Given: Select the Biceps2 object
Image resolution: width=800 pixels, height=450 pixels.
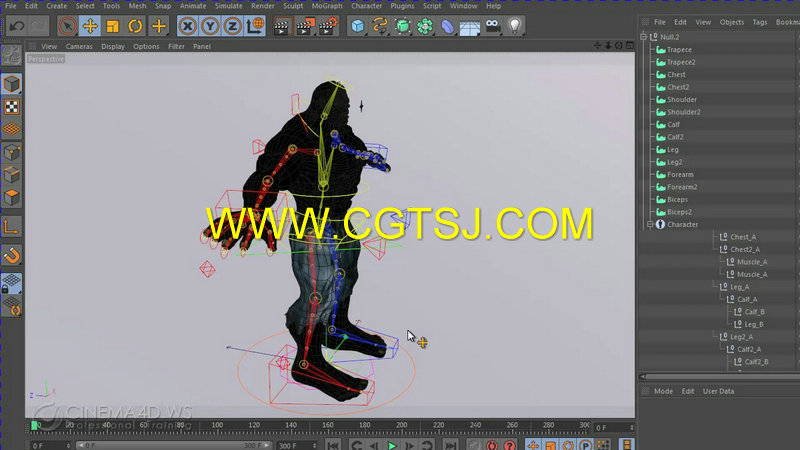Looking at the screenshot, I should tap(679, 212).
